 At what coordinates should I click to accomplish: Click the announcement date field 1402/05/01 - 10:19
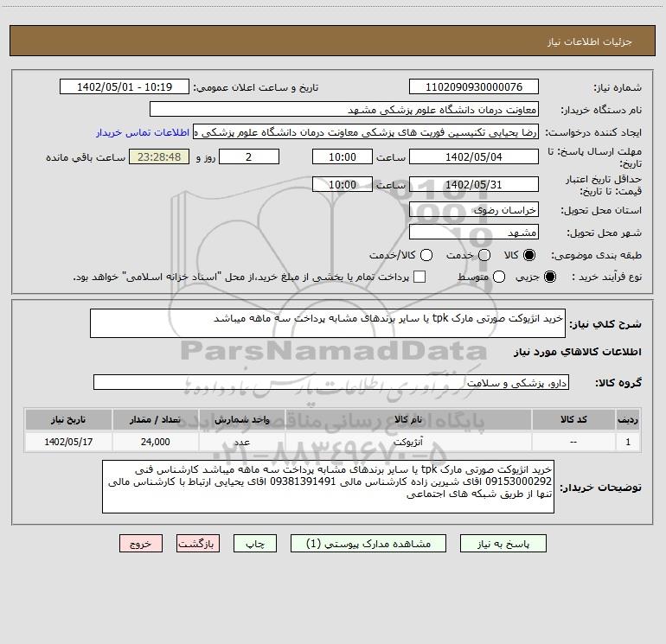pos(125,87)
